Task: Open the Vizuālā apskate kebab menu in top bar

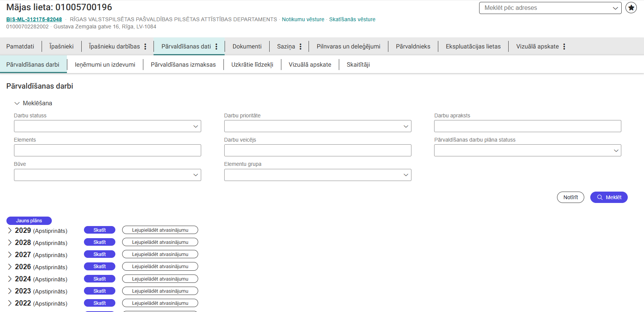Action: (x=564, y=47)
